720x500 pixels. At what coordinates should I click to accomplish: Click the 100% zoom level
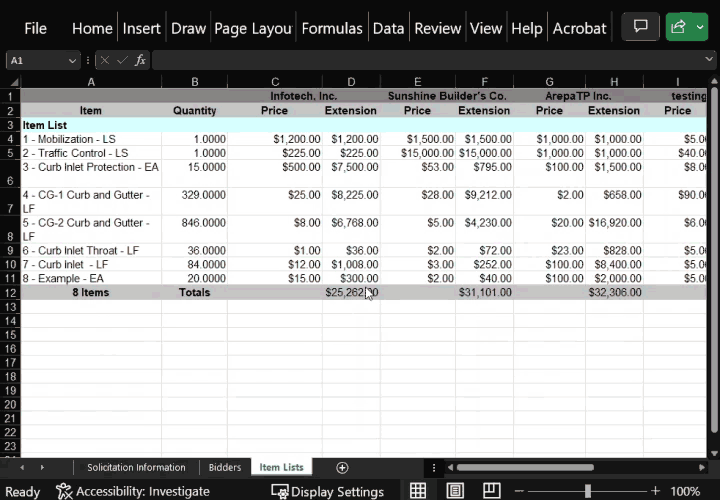(x=685, y=492)
